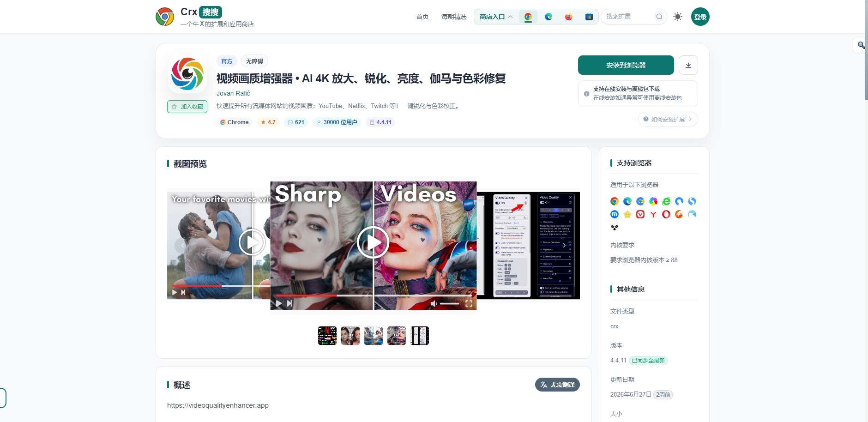Select the second screenshot thumbnail
The width and height of the screenshot is (868, 422).
coord(350,336)
